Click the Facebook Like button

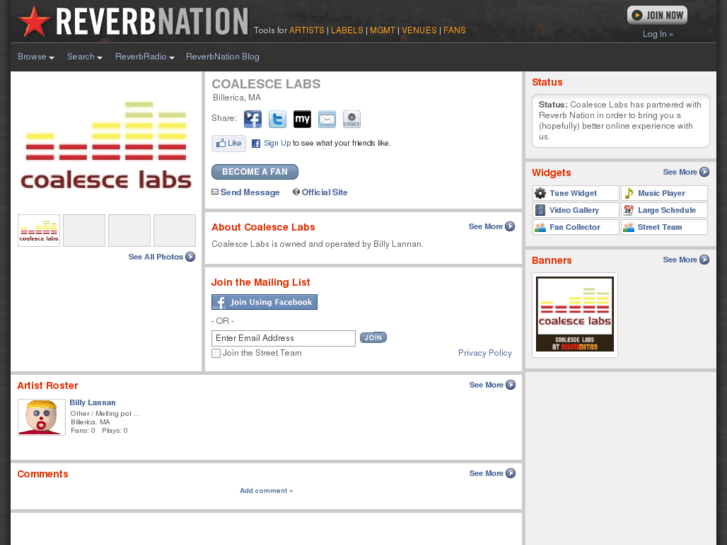click(229, 143)
